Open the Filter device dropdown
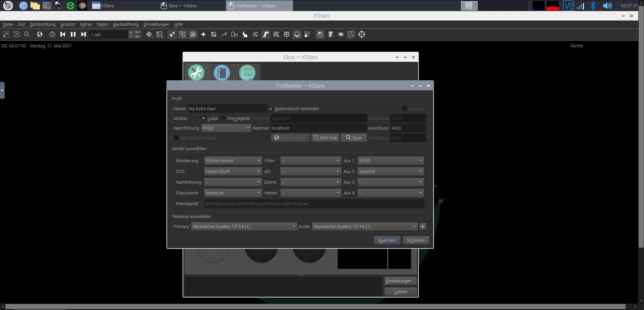Screen dimensions: 644x310 [x=311, y=161]
